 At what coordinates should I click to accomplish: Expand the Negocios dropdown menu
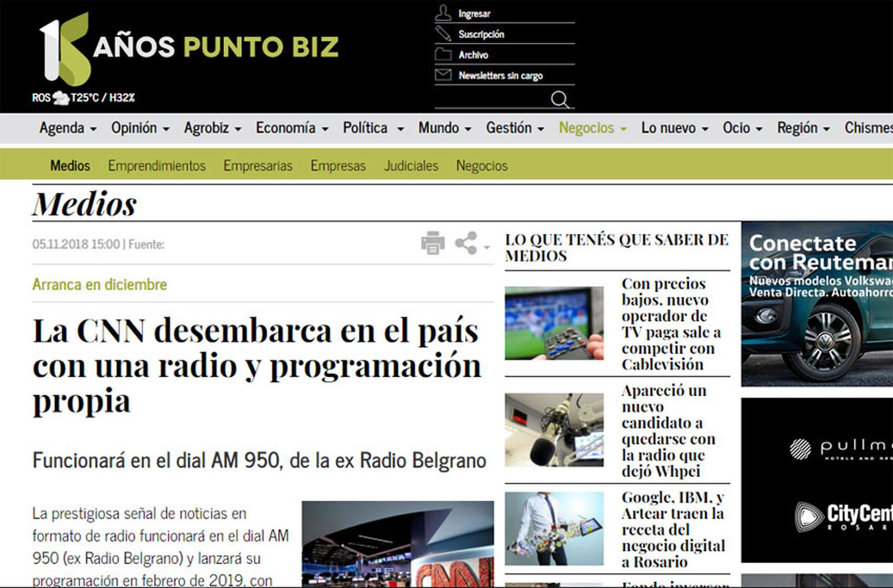(x=592, y=128)
